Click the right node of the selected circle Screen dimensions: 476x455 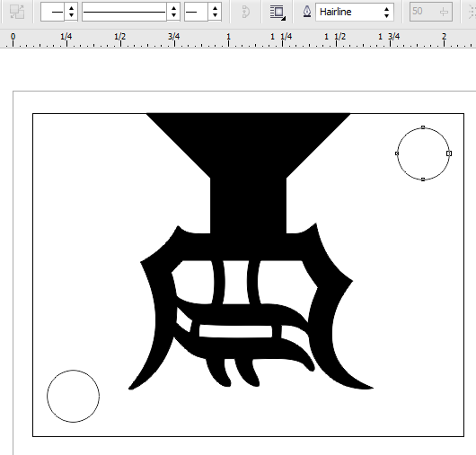pyautogui.click(x=449, y=153)
